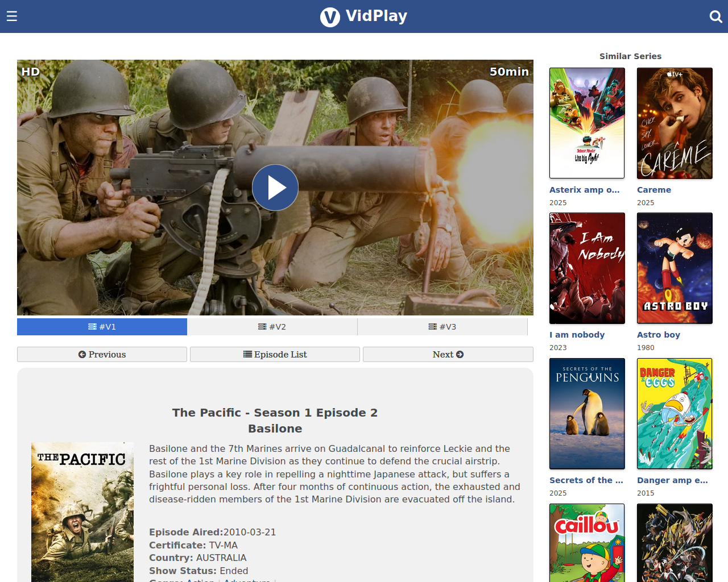Play the episode video
The image size is (728, 582).
[x=275, y=188]
